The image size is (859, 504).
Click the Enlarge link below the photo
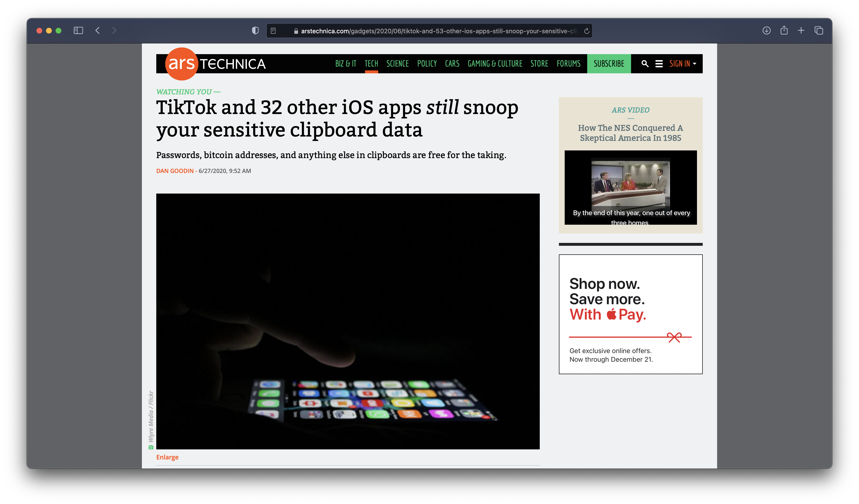tap(167, 457)
